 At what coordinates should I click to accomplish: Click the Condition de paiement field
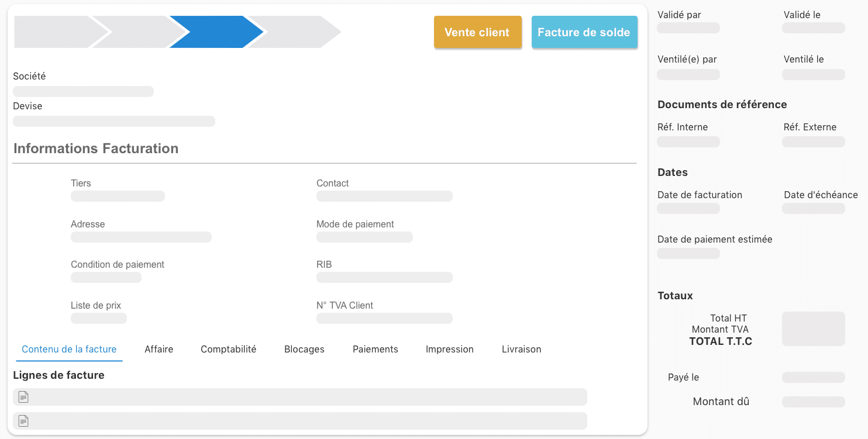coord(106,277)
